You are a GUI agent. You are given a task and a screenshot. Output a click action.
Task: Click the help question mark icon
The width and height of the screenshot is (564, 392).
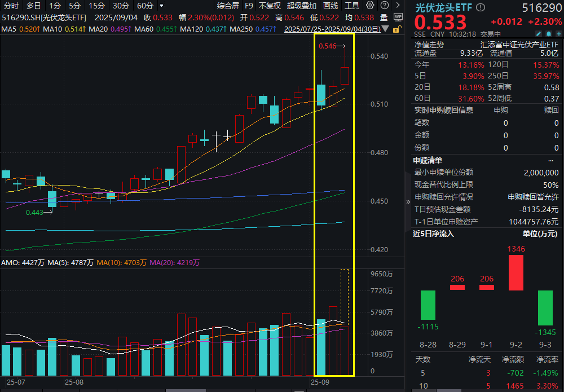[385, 5]
